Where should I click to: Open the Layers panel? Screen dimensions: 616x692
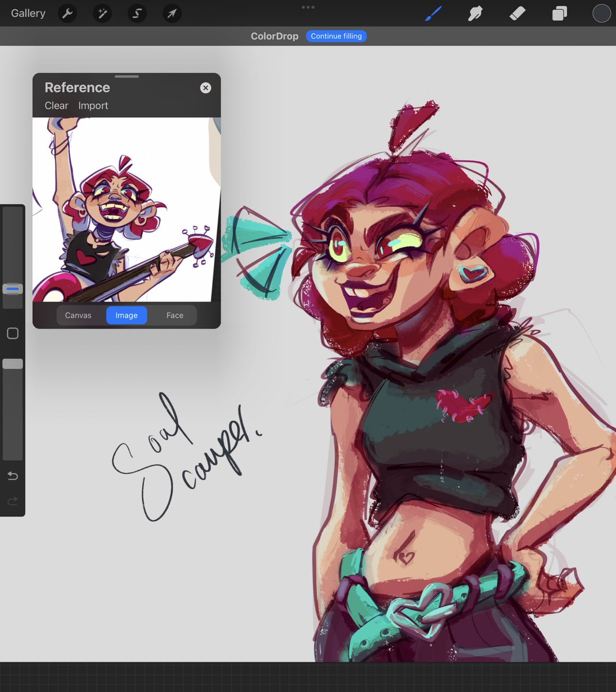point(559,13)
